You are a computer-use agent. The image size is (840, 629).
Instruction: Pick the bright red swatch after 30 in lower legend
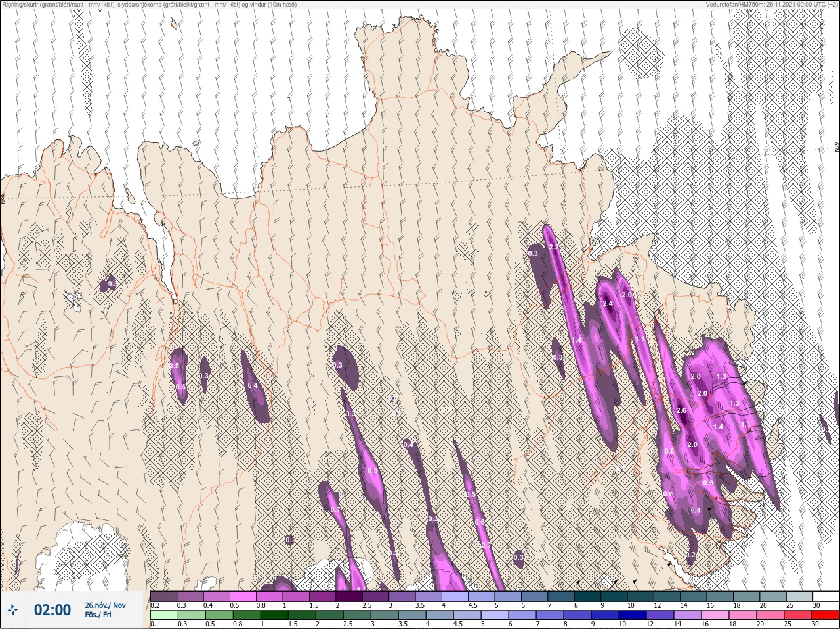click(x=826, y=615)
